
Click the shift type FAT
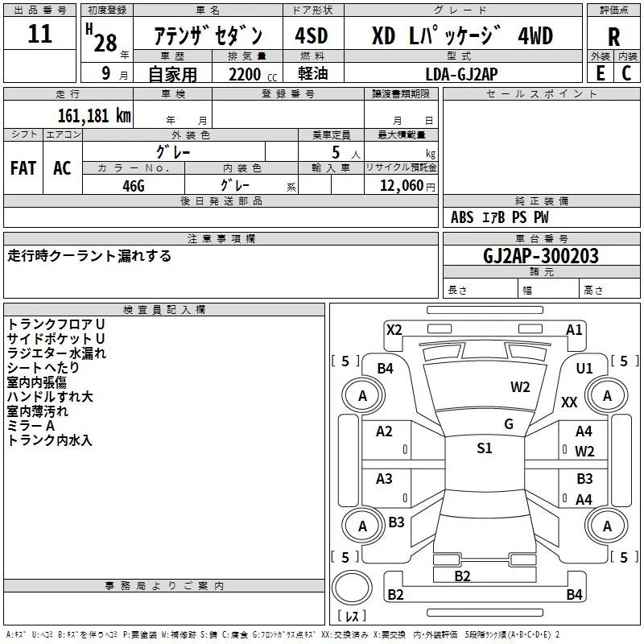click(x=23, y=168)
